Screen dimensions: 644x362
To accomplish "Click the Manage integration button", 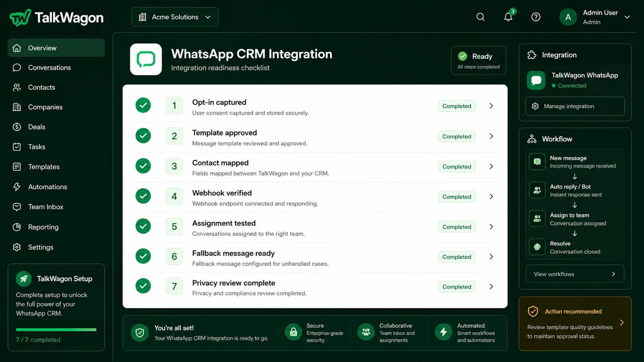I will point(575,106).
